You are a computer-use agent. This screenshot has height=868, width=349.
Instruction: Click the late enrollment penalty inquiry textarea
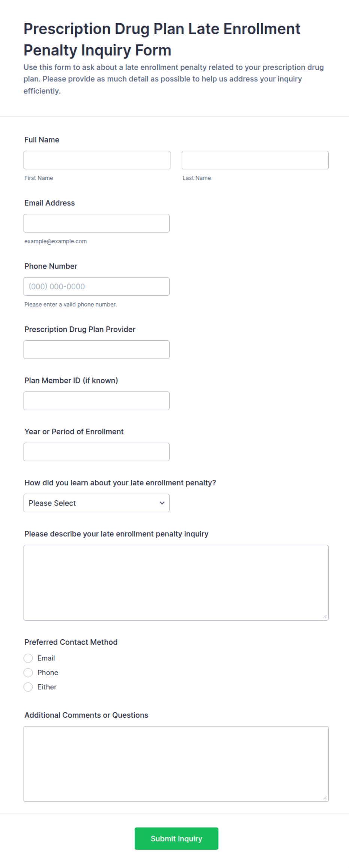(176, 583)
